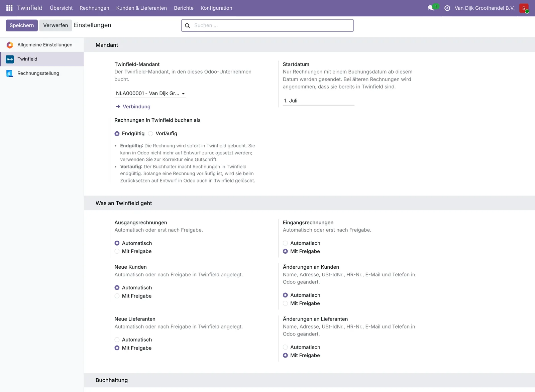Open the Konfiguration menu

click(216, 8)
